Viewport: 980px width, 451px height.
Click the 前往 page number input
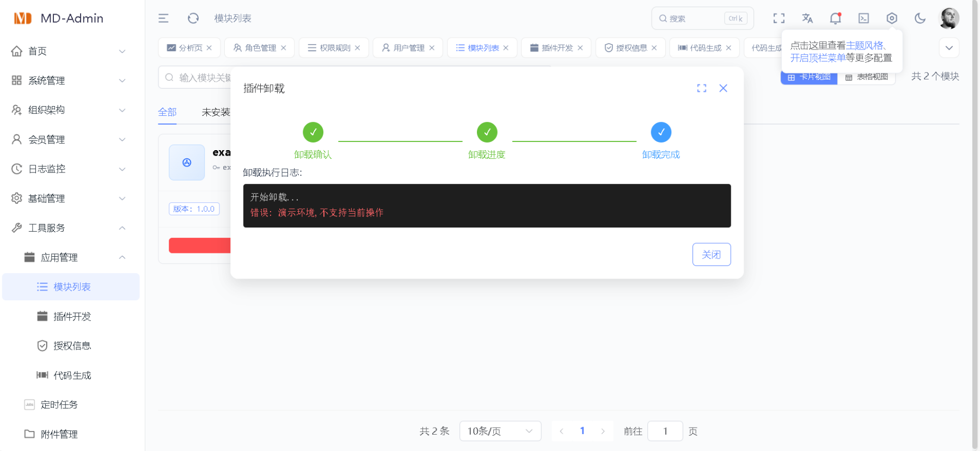click(665, 431)
